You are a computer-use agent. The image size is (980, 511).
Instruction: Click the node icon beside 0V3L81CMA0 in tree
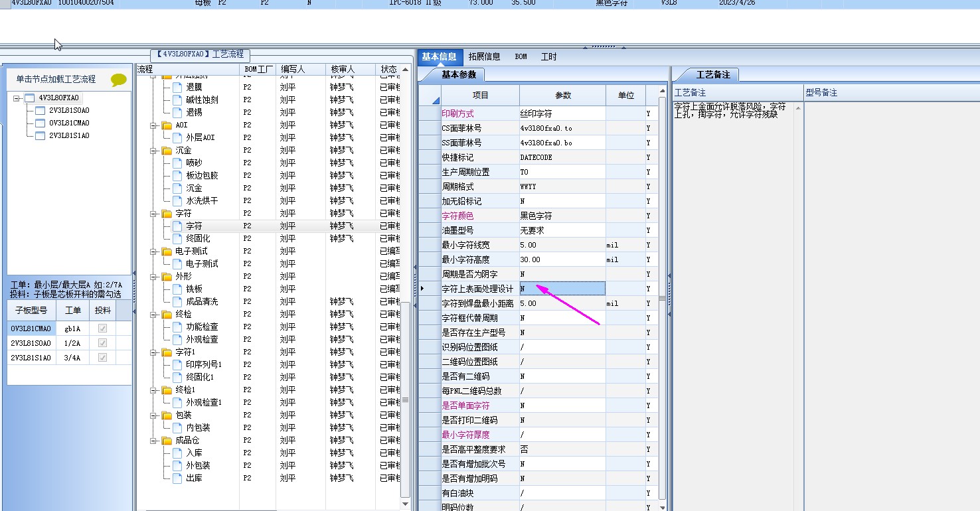pos(40,123)
